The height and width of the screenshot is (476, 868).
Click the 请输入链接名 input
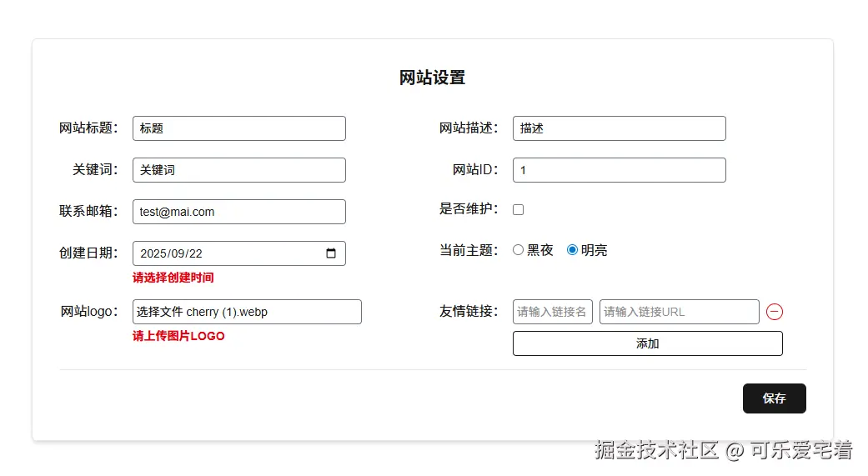coord(552,312)
